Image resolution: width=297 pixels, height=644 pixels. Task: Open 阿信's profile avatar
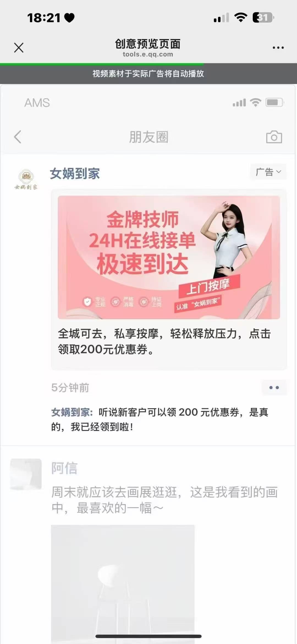click(26, 474)
